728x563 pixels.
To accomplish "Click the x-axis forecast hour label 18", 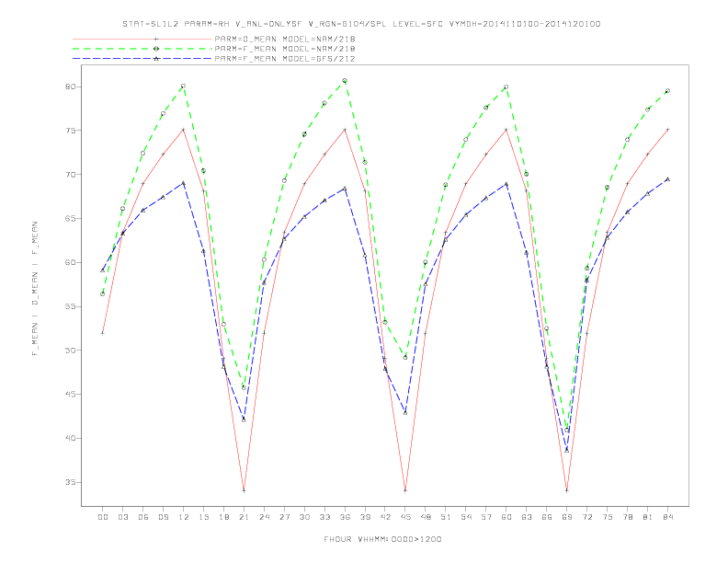I will [x=223, y=517].
